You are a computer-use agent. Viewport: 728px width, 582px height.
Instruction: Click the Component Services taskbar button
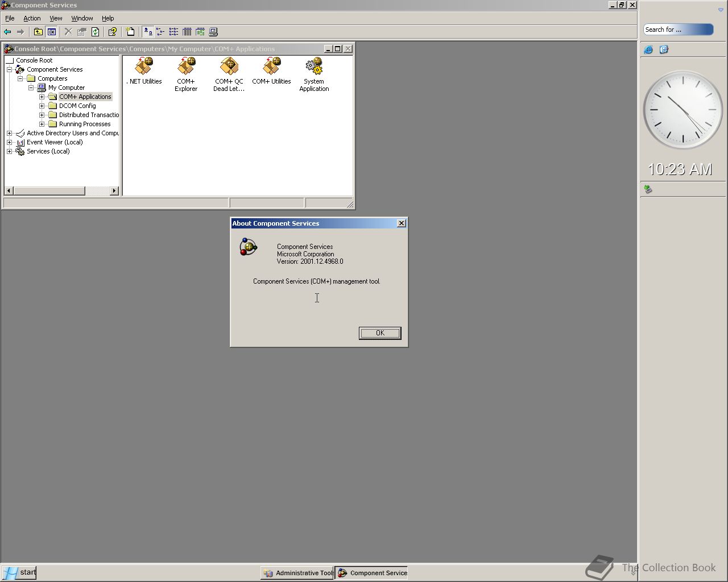pyautogui.click(x=371, y=573)
